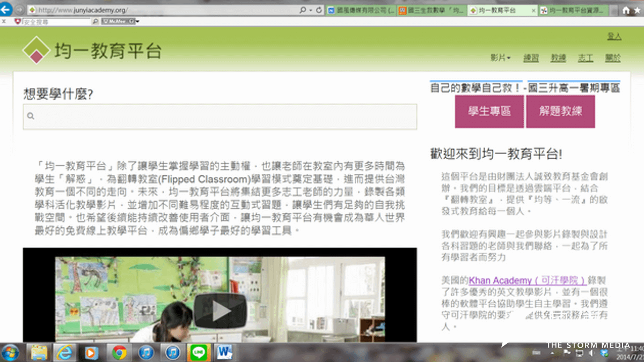Play the classroom video
The width and height of the screenshot is (644, 362).
[219, 310]
